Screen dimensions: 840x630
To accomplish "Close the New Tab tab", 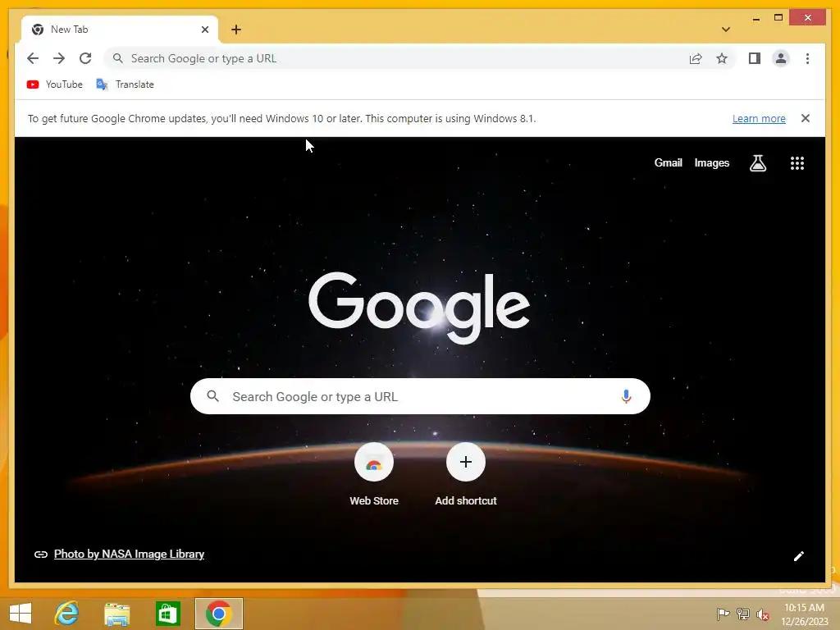I will 204,30.
